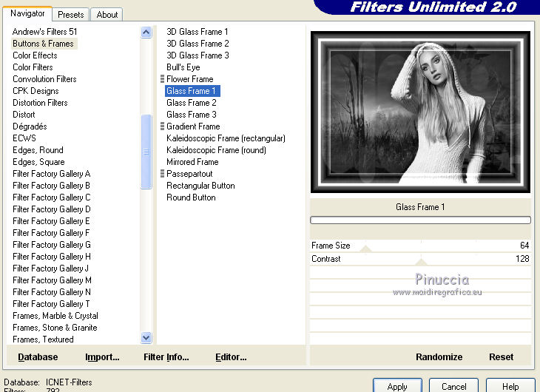
Task: Select Filter Factory Gallery G
Action: pos(52,245)
